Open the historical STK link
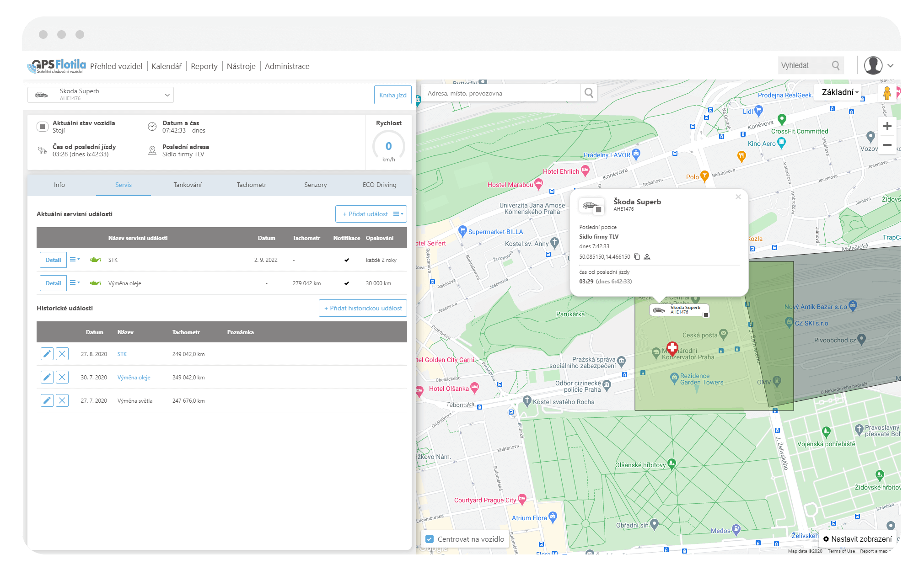 click(x=122, y=354)
